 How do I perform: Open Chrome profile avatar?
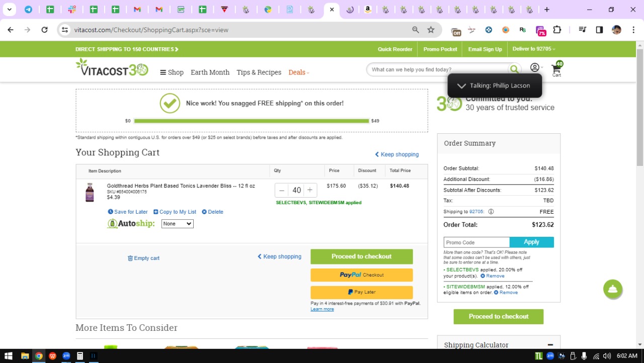click(616, 30)
